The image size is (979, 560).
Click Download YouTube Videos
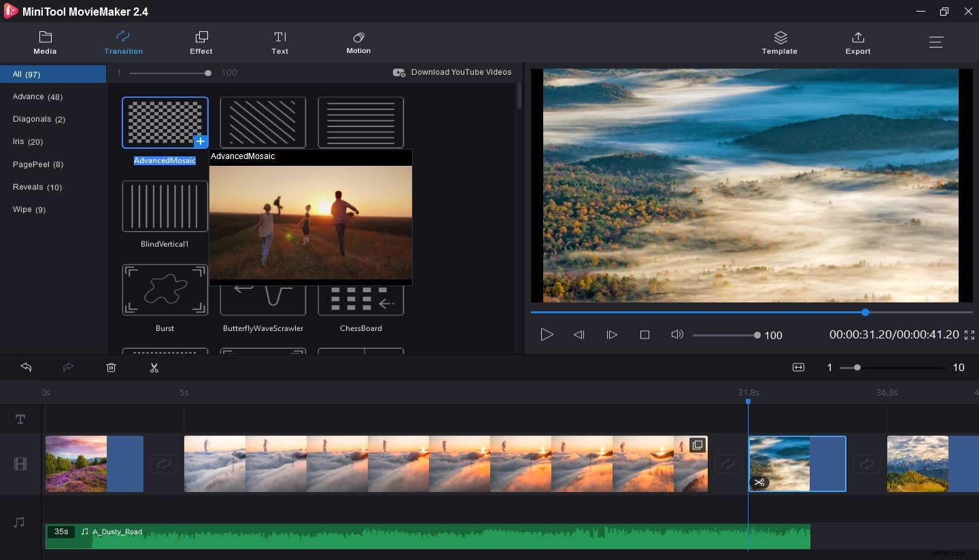(x=452, y=72)
